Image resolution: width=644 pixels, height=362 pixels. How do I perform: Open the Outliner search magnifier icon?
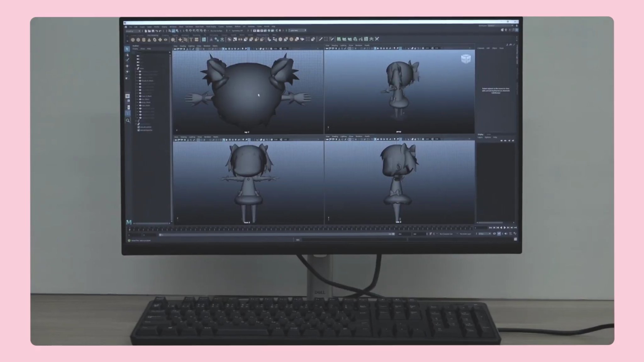pyautogui.click(x=128, y=120)
